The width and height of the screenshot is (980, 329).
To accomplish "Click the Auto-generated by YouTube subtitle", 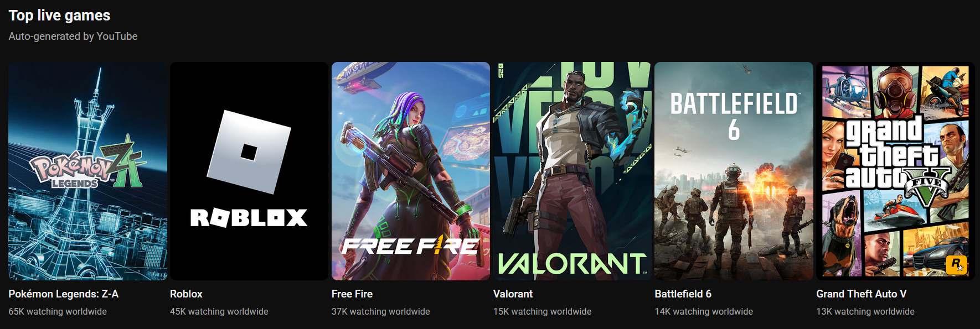I will (73, 36).
